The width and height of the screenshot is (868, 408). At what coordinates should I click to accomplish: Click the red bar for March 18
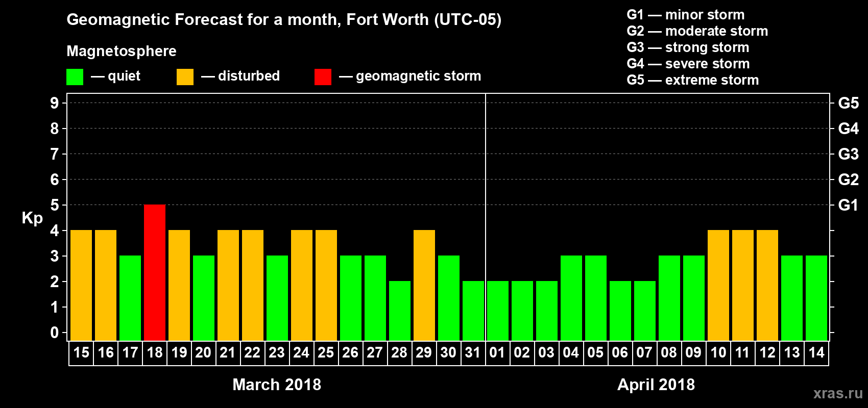click(155, 273)
